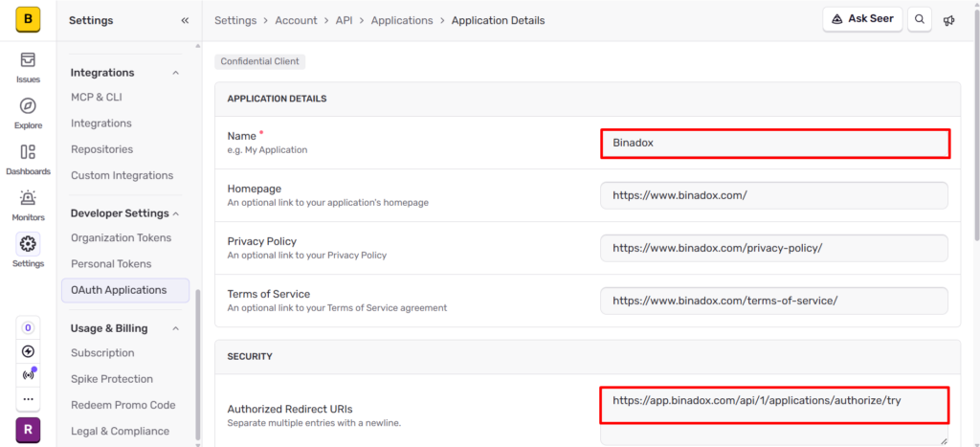Click the SECURITY section heading

coord(250,357)
